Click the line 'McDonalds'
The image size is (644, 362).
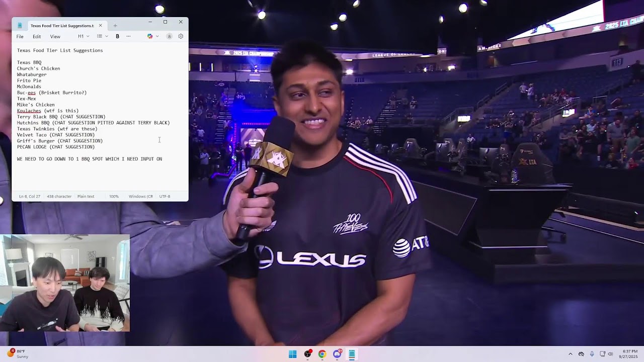coord(29,86)
